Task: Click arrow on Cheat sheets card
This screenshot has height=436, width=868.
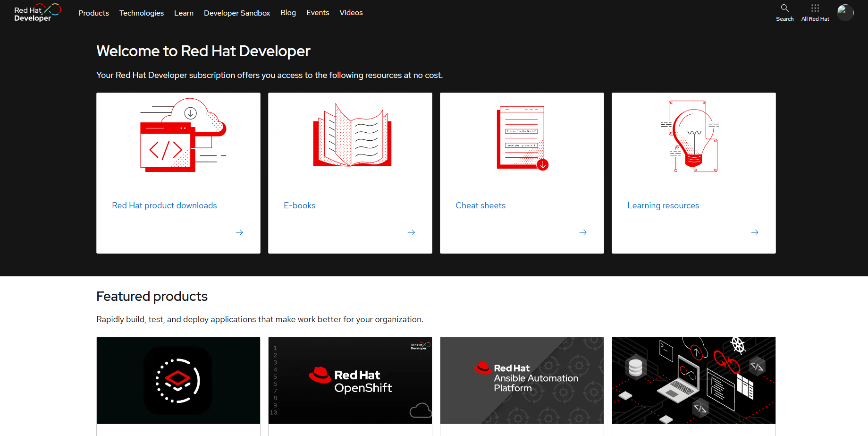Action: [583, 232]
